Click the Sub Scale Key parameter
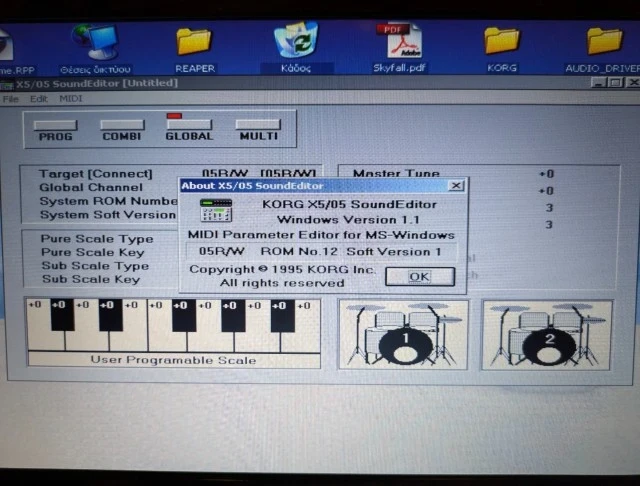This screenshot has height=486, width=640. click(91, 279)
